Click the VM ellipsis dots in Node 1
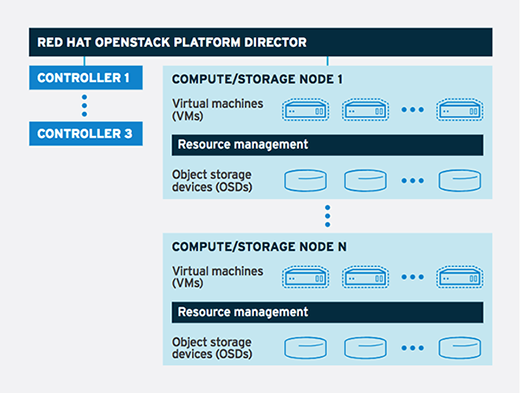Viewport: 520px width, 393px height. (x=413, y=110)
